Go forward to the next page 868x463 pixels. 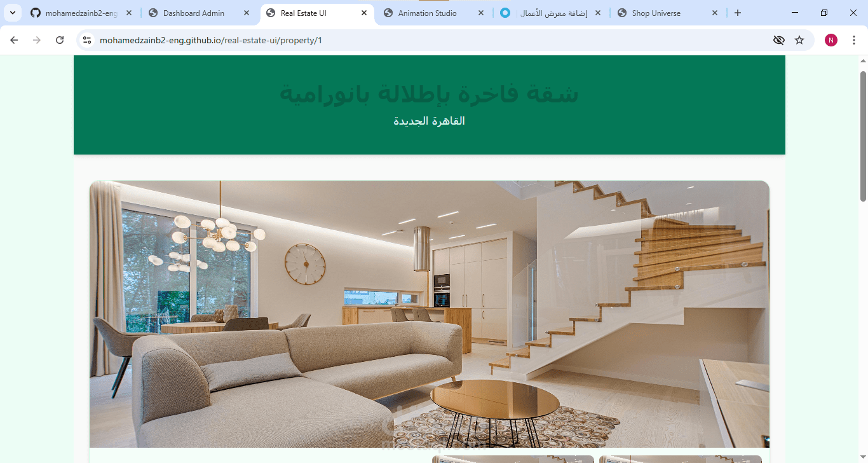[37, 40]
